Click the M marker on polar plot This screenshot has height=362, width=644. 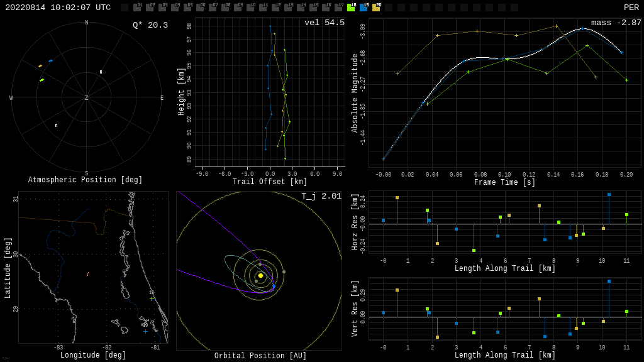56,126
